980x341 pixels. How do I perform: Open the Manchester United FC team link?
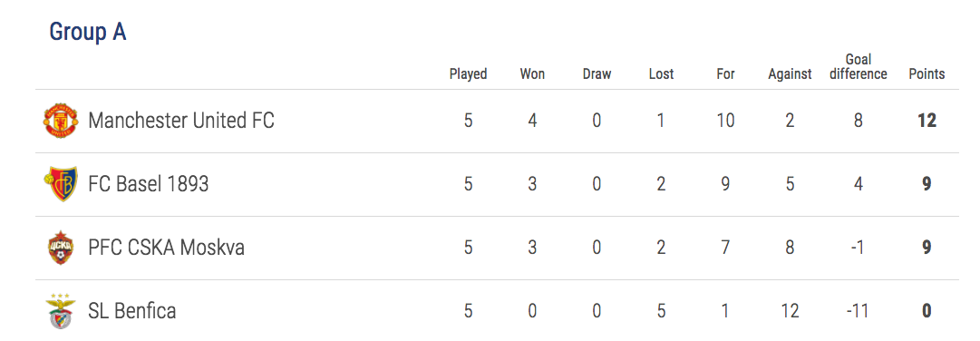tap(181, 120)
